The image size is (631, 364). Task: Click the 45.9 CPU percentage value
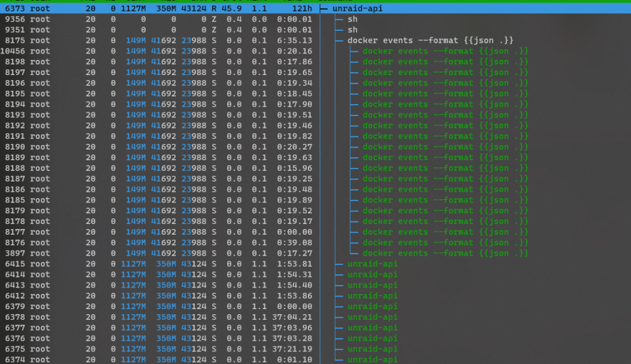232,8
